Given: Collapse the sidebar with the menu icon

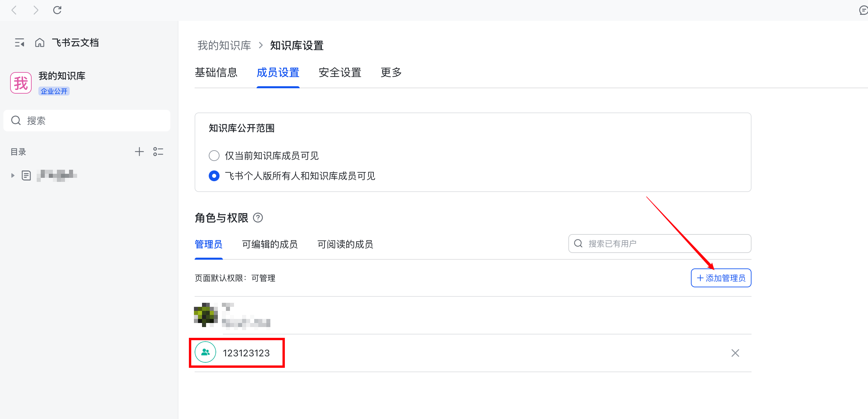Looking at the screenshot, I should click(x=20, y=43).
